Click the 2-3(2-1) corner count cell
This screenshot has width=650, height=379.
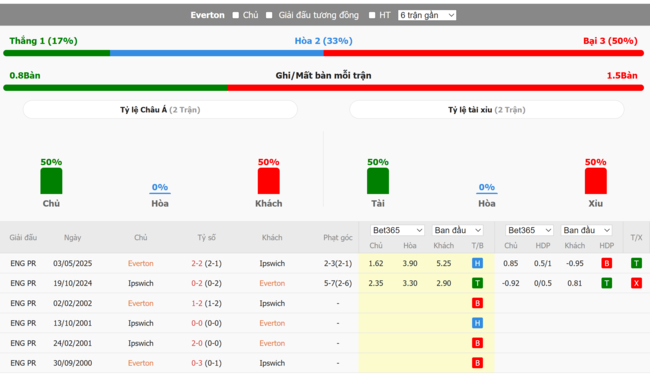click(338, 263)
